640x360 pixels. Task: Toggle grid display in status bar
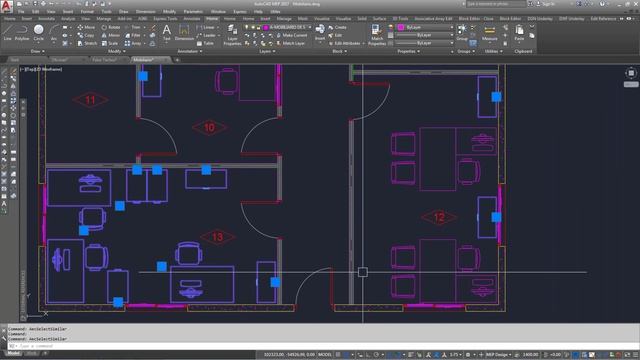pyautogui.click(x=338, y=355)
